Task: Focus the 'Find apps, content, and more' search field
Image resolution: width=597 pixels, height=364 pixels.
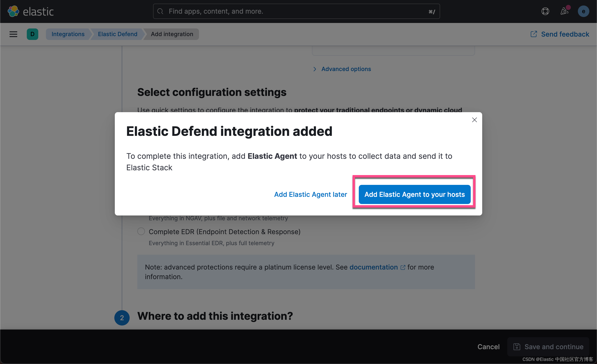Action: (x=296, y=11)
